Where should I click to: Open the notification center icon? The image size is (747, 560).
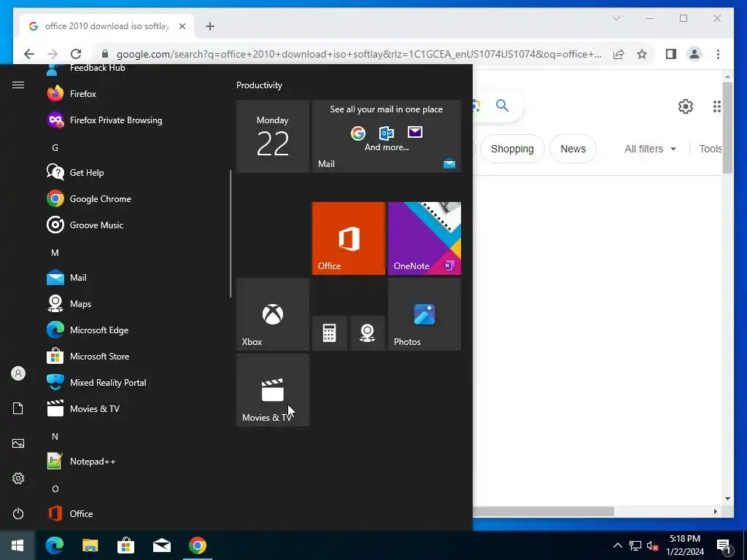point(724,545)
